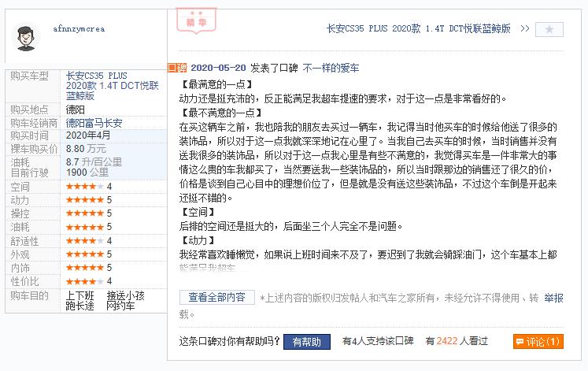Click the 【最不满意的一点】 heading

pyautogui.click(x=221, y=113)
